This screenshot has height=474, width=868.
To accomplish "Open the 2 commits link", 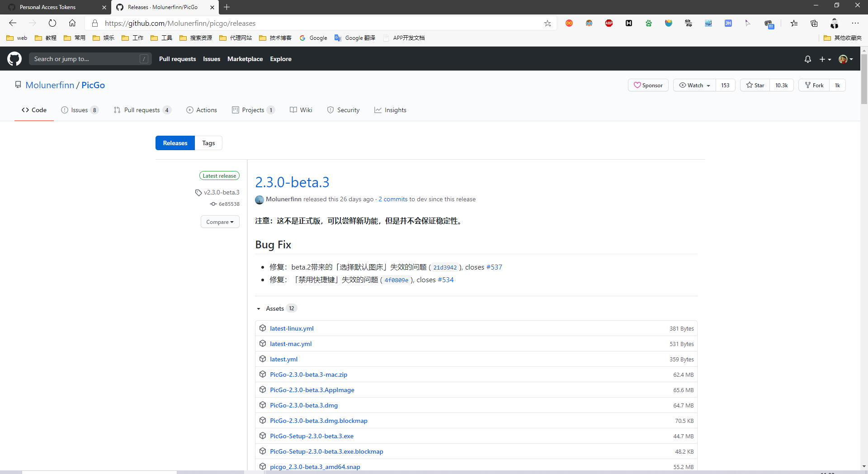I will [x=393, y=199].
